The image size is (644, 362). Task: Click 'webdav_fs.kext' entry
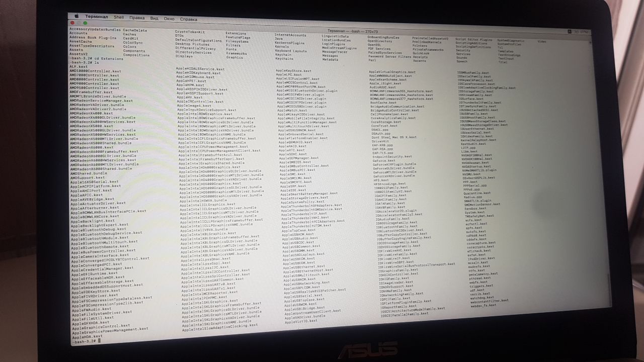(484, 305)
